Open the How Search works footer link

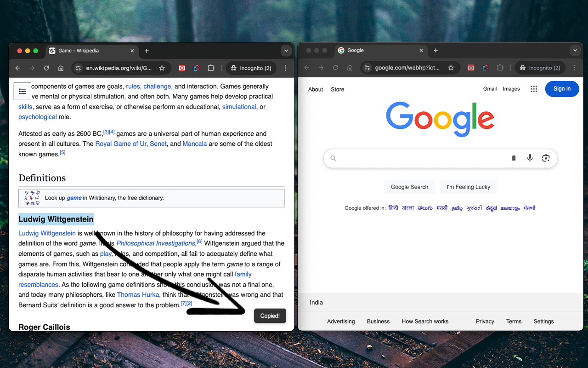click(425, 322)
